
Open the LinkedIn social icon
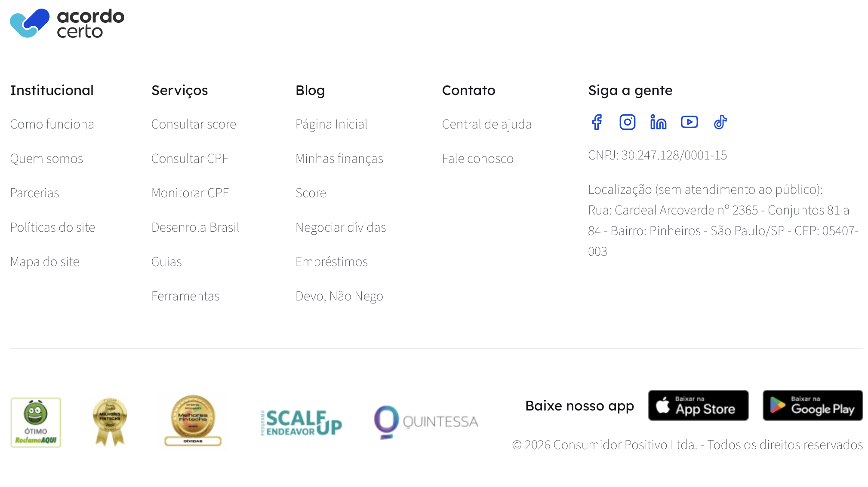[x=658, y=122]
